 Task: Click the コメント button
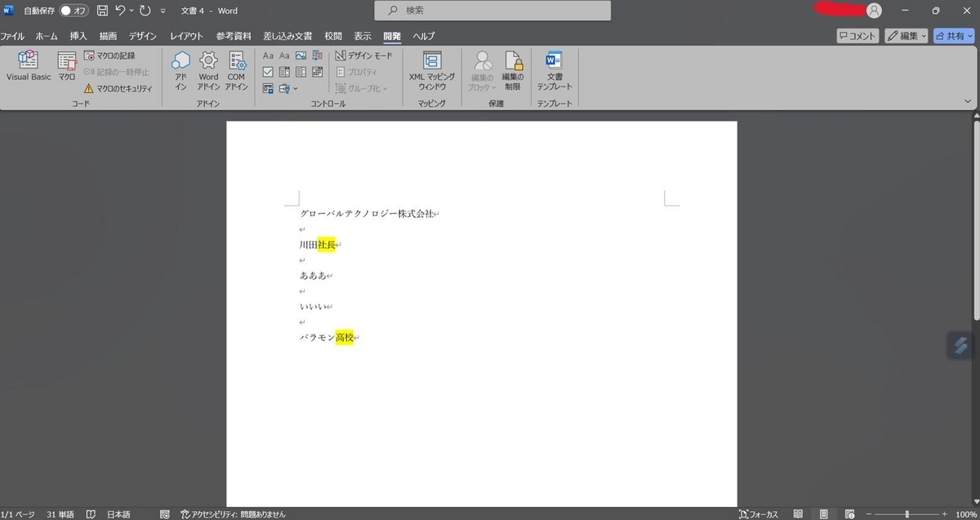click(x=858, y=36)
